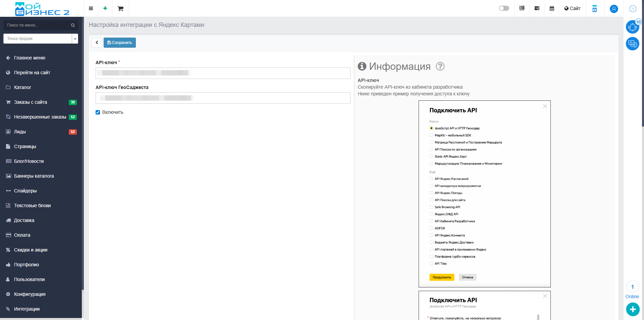644x320 pixels.
Task: Click the shopping cart icon
Action: [x=120, y=8]
